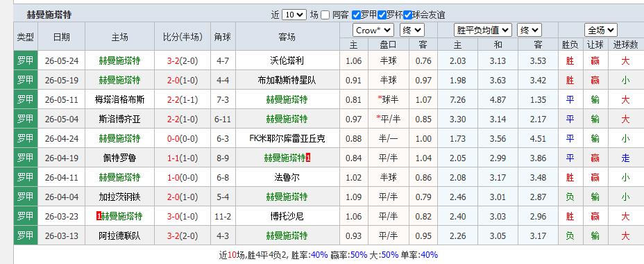
Task: Click the 盘口 column header
Action: pyautogui.click(x=388, y=44)
